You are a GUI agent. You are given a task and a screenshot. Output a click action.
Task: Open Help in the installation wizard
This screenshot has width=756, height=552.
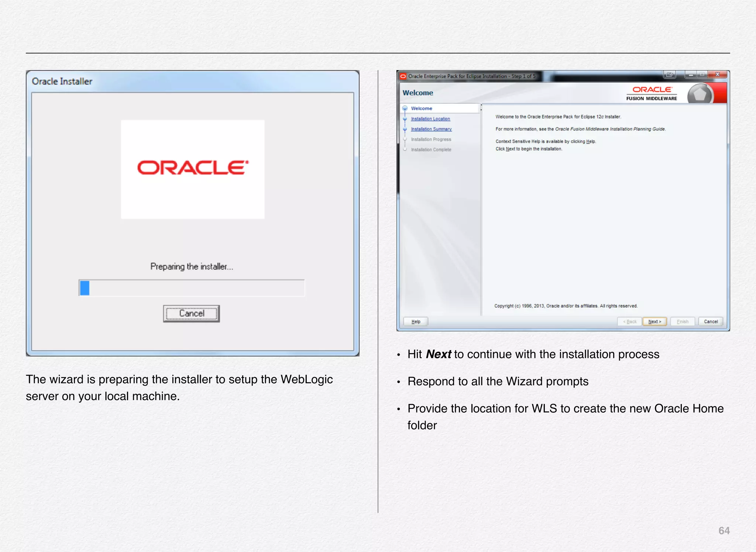coord(416,321)
